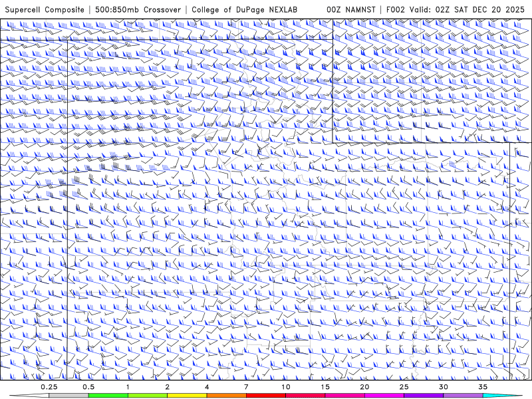Viewport: 532px width, 399px height.
Task: Click the legend value 2
Action: pos(168,387)
